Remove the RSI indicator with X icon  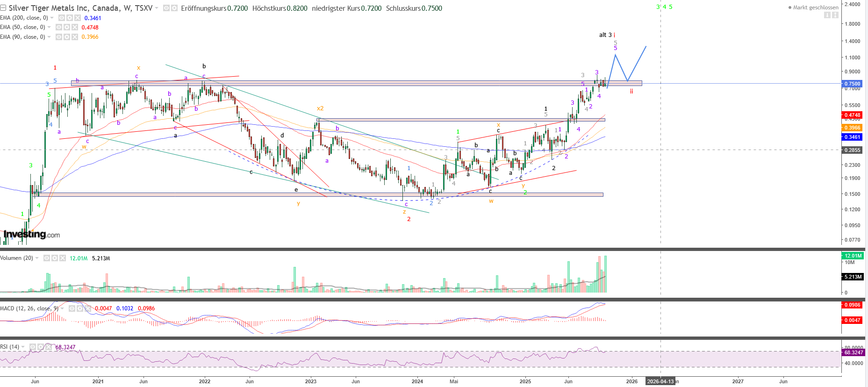pos(49,347)
